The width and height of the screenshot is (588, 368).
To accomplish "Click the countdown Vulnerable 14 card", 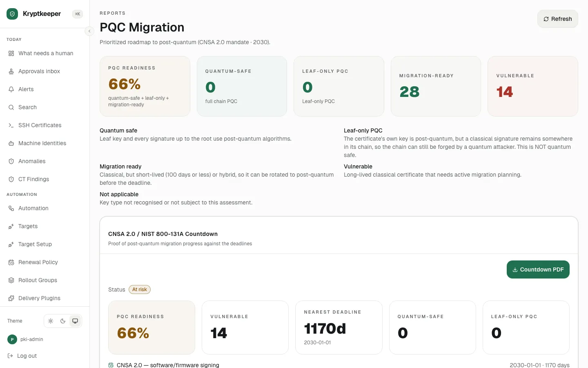I will (245, 328).
